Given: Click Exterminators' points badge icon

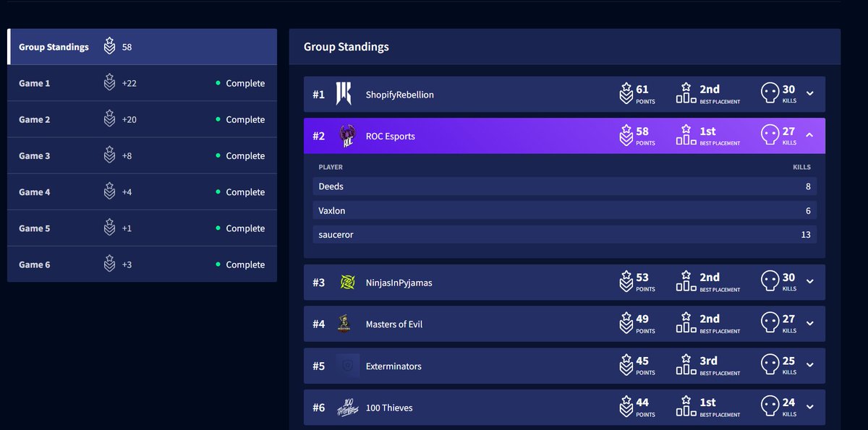Looking at the screenshot, I should click(x=626, y=366).
